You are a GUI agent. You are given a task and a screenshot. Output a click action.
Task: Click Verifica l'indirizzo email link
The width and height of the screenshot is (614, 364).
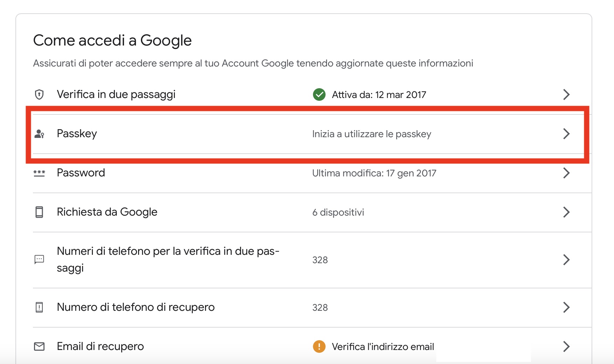coord(383,346)
